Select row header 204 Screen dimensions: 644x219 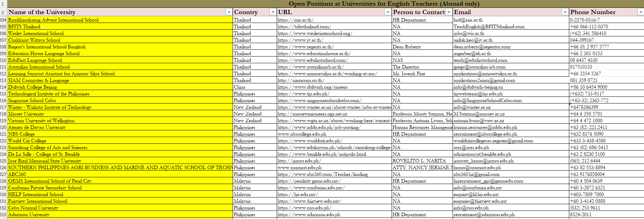tap(4, 20)
